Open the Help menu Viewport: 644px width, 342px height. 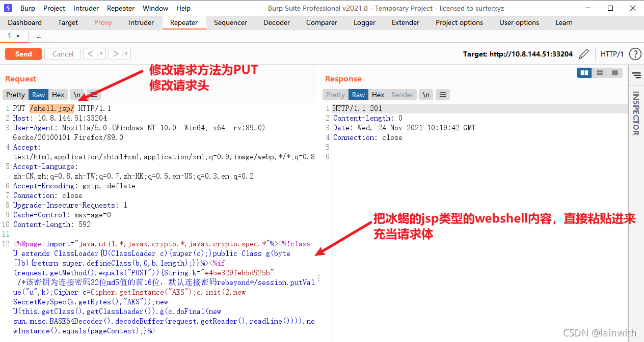point(183,8)
